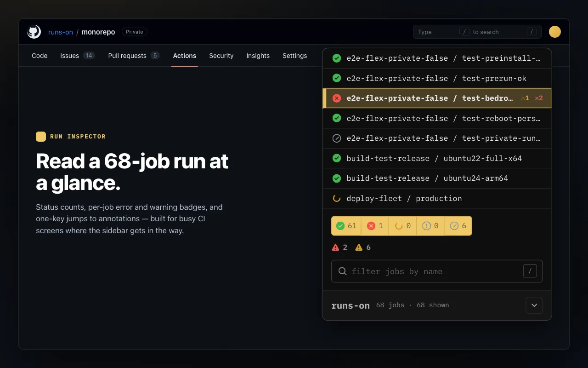Click slash shortcut hint in job filter
Image resolution: width=588 pixels, height=368 pixels.
pyautogui.click(x=530, y=271)
